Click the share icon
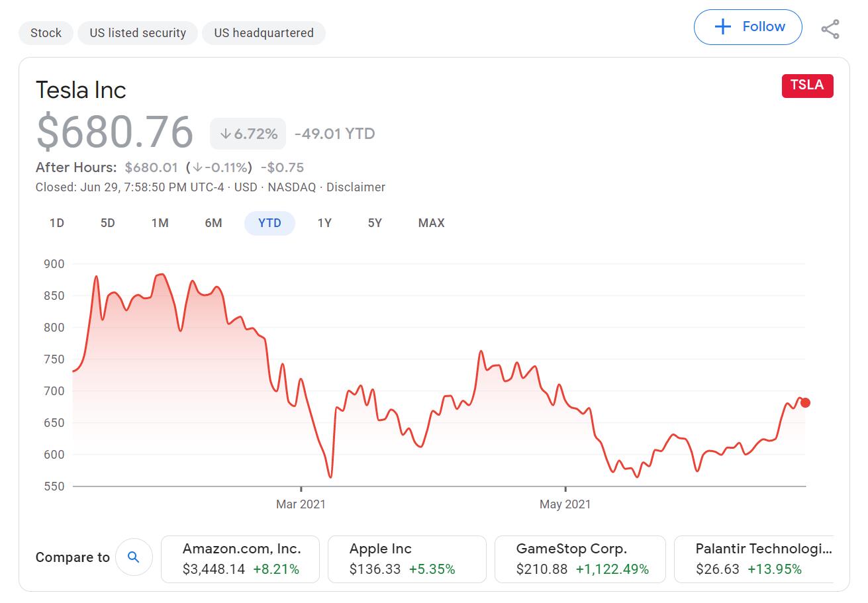This screenshot has width=868, height=603. 830,28
